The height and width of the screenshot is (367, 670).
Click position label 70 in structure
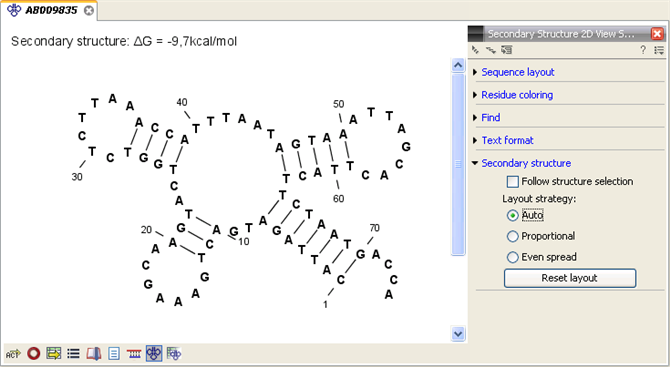pyautogui.click(x=374, y=228)
